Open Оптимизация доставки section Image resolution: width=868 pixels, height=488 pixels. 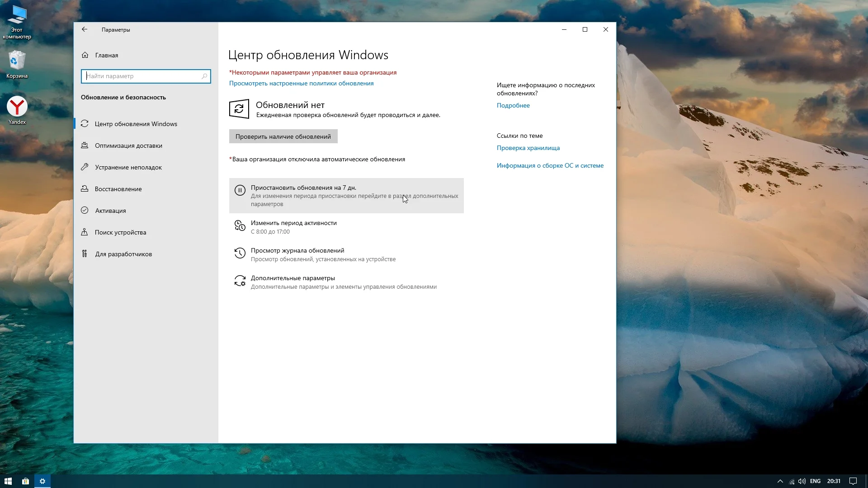128,145
